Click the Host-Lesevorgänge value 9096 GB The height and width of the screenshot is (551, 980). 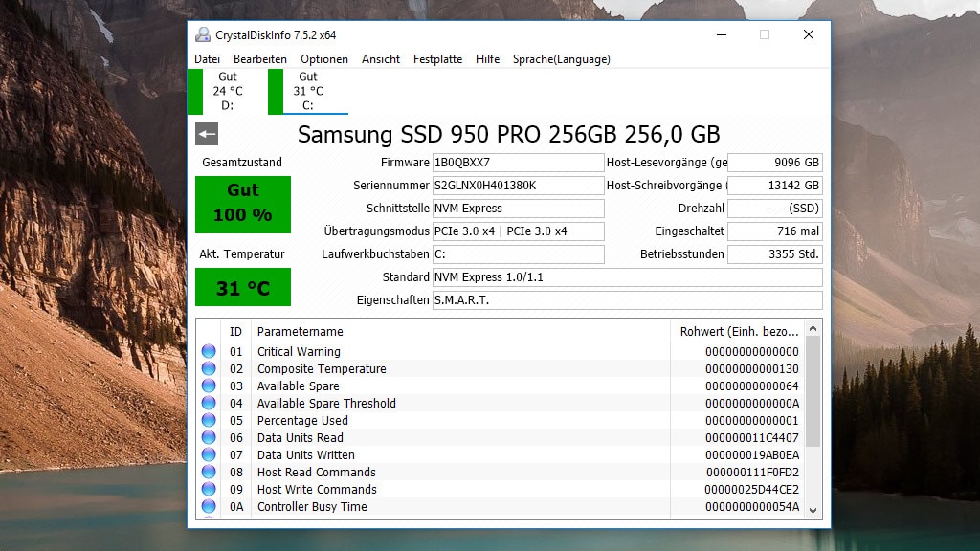775,163
